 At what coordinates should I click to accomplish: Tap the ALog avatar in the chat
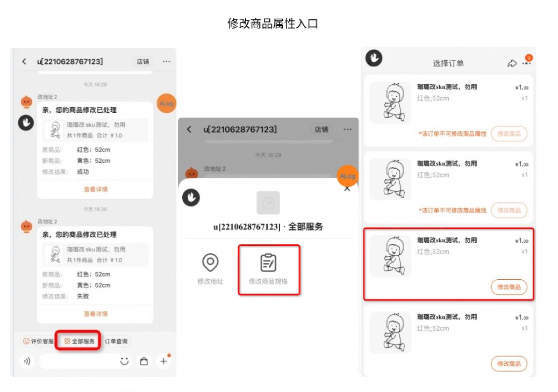point(166,103)
